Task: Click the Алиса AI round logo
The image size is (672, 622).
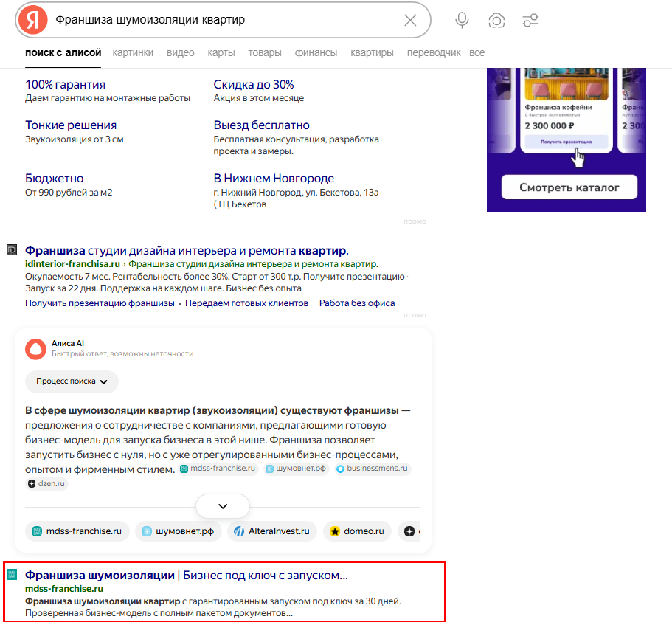Action: point(35,349)
